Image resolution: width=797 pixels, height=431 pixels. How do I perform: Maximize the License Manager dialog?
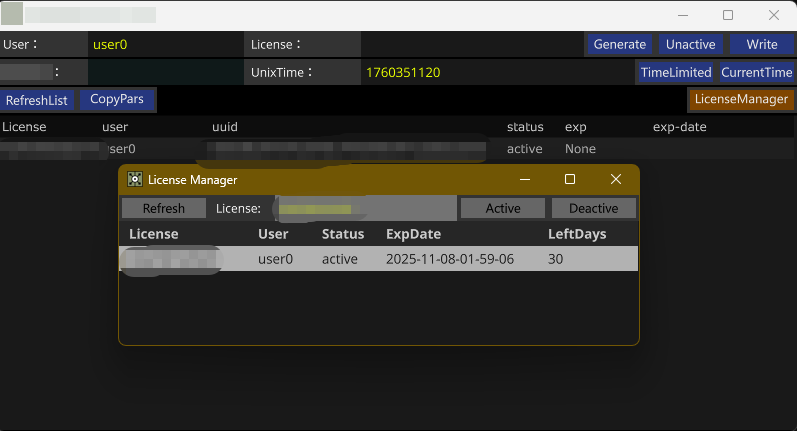(570, 179)
